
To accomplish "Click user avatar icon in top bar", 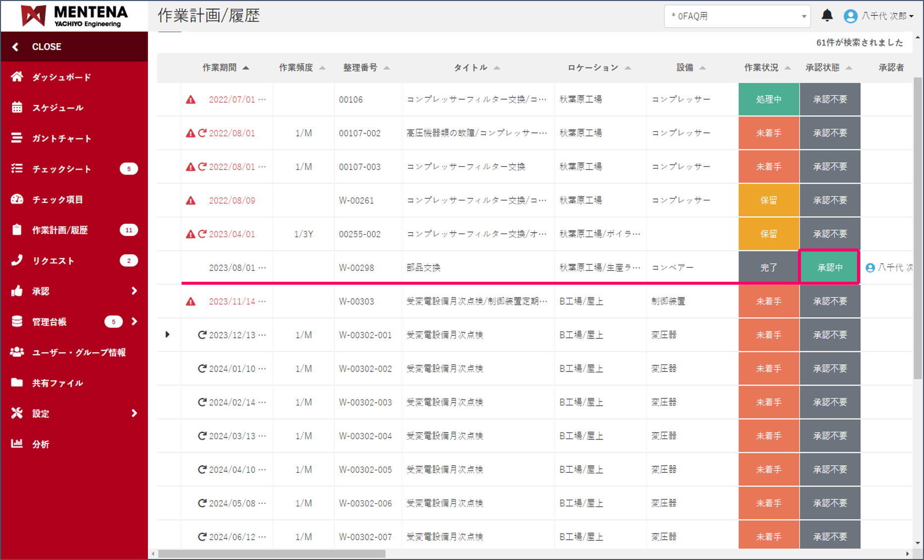I will [850, 16].
